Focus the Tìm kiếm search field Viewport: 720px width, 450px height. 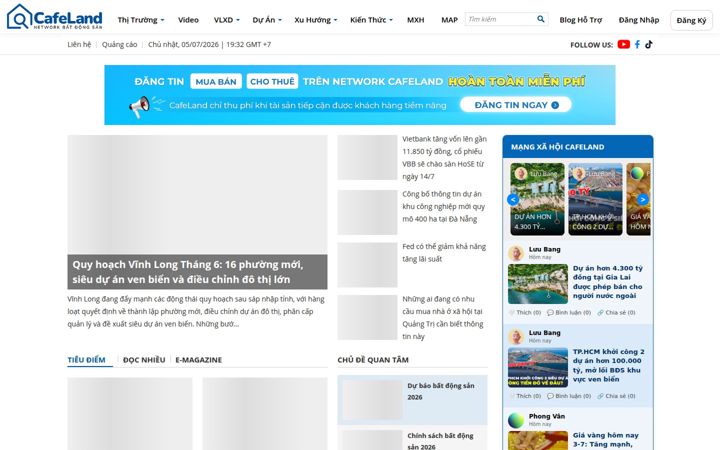pyautogui.click(x=501, y=19)
